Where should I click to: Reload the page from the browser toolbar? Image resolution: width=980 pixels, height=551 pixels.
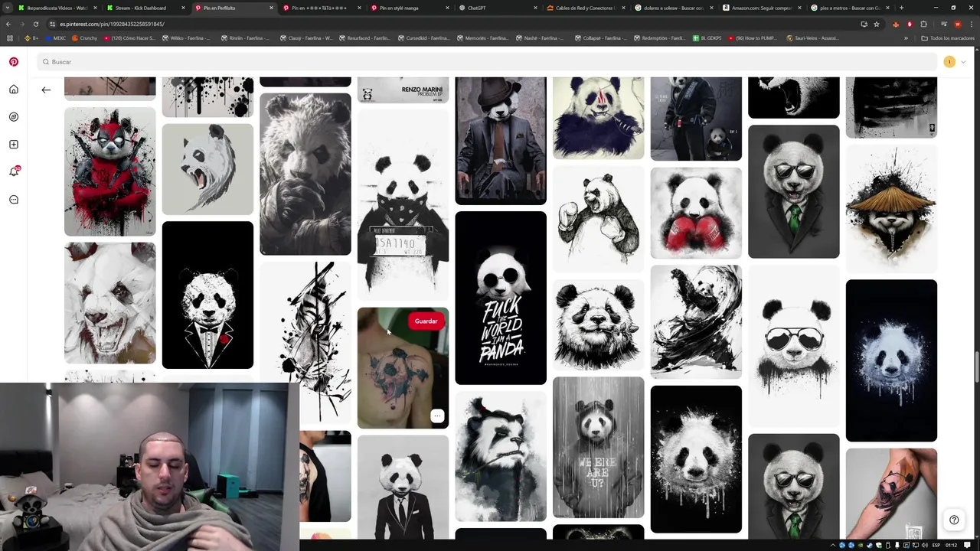tap(35, 24)
